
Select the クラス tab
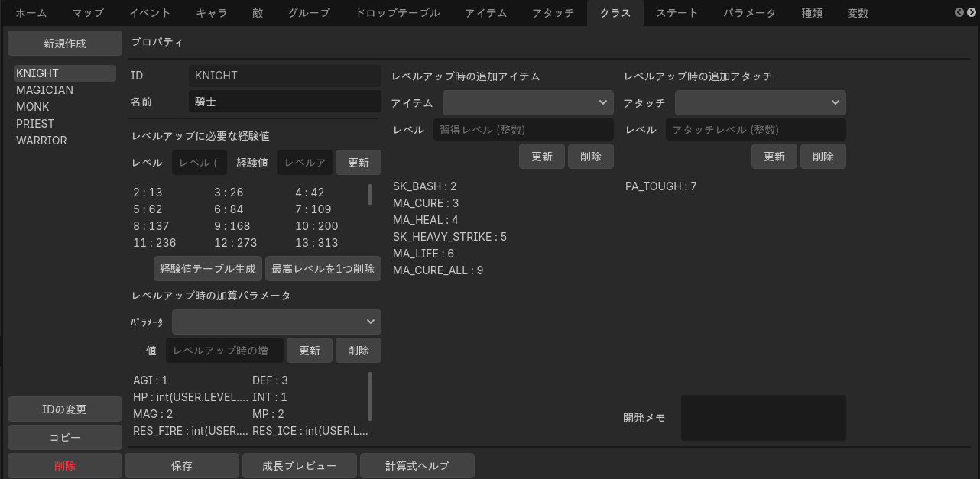[x=615, y=13]
